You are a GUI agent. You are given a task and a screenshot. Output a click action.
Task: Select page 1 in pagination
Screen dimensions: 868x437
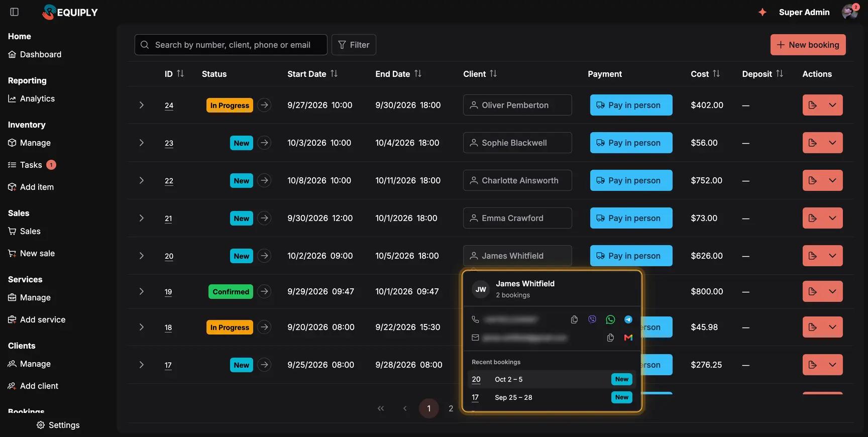429,408
